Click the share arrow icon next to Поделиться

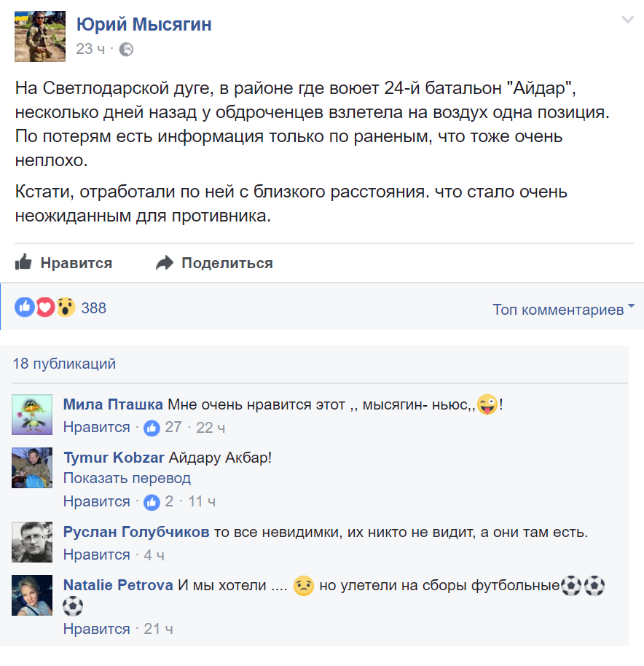165,263
